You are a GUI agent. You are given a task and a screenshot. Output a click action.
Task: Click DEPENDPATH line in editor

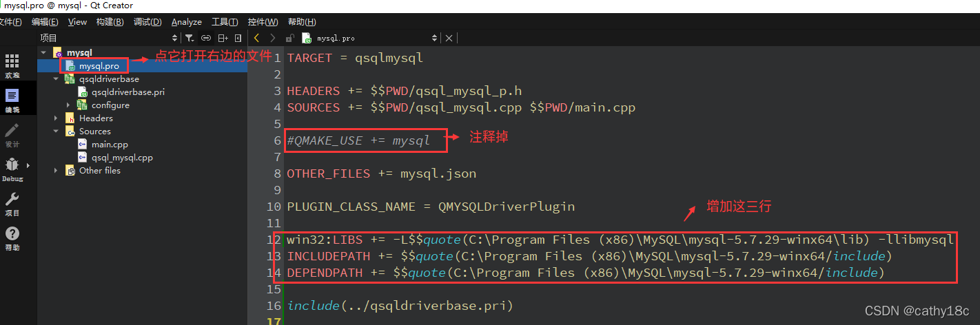coord(586,273)
